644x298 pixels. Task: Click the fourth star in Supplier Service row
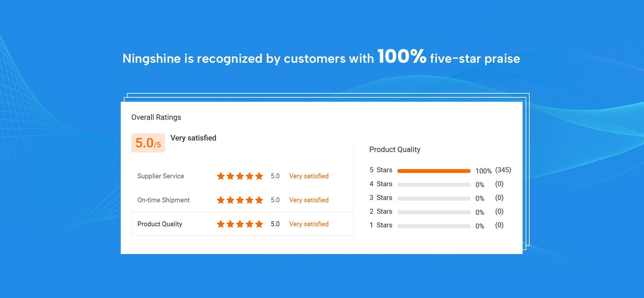click(250, 176)
